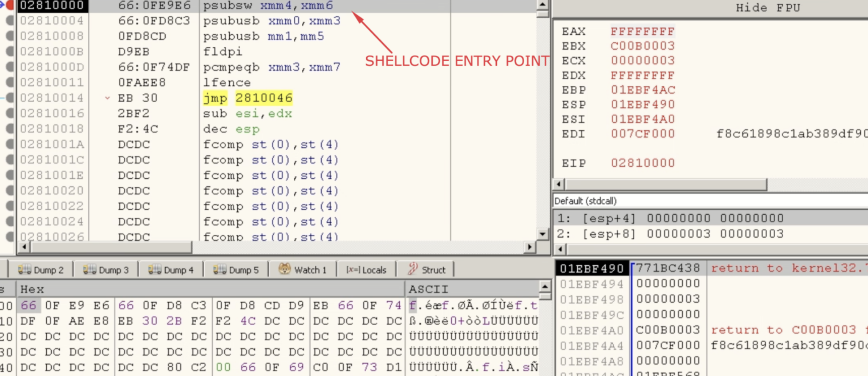This screenshot has width=868, height=376.
Task: Open the Default (stdcall) calling convention dropdown
Action: pyautogui.click(x=710, y=201)
